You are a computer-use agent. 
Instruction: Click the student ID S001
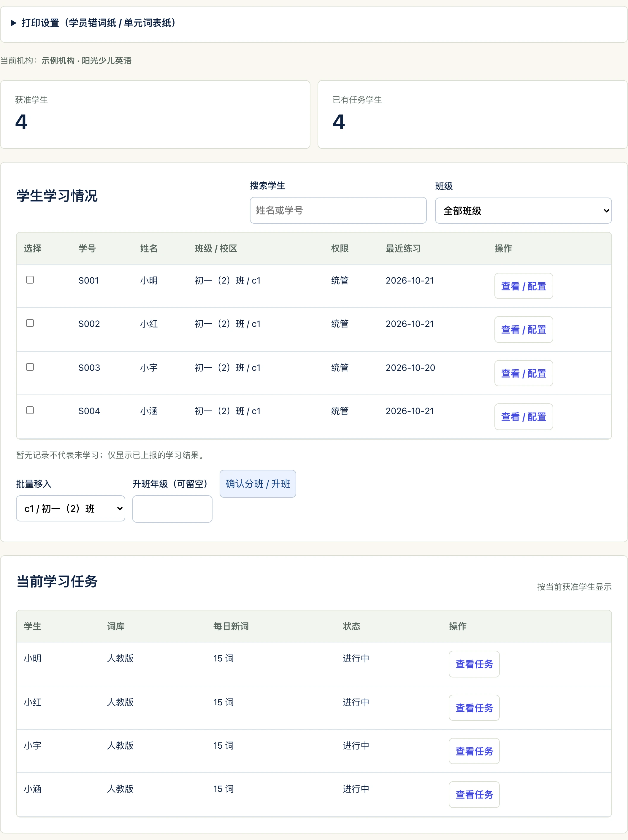[88, 281]
